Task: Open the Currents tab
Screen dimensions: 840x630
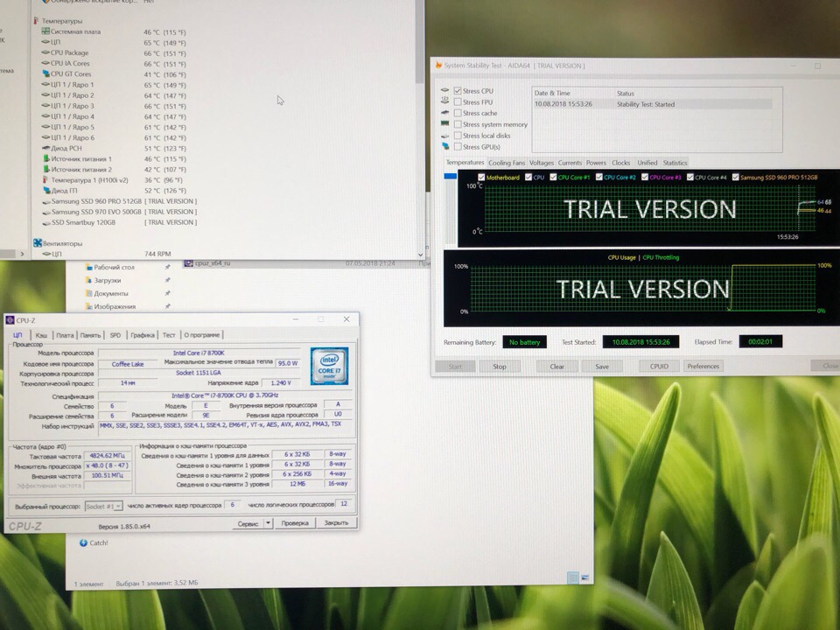Action: click(570, 163)
